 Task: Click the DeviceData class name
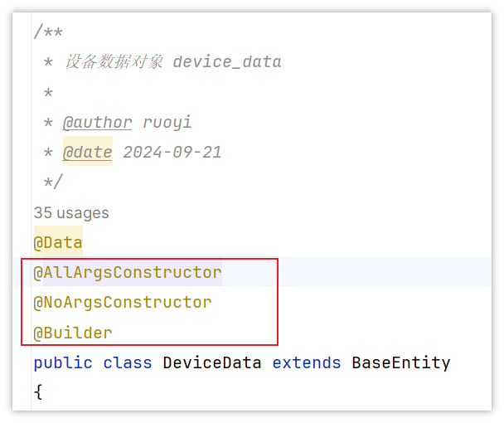point(212,362)
